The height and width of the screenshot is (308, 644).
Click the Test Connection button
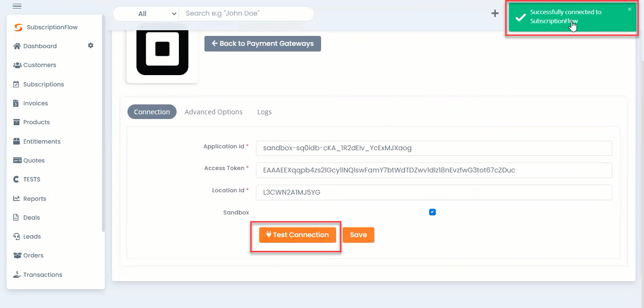click(297, 235)
